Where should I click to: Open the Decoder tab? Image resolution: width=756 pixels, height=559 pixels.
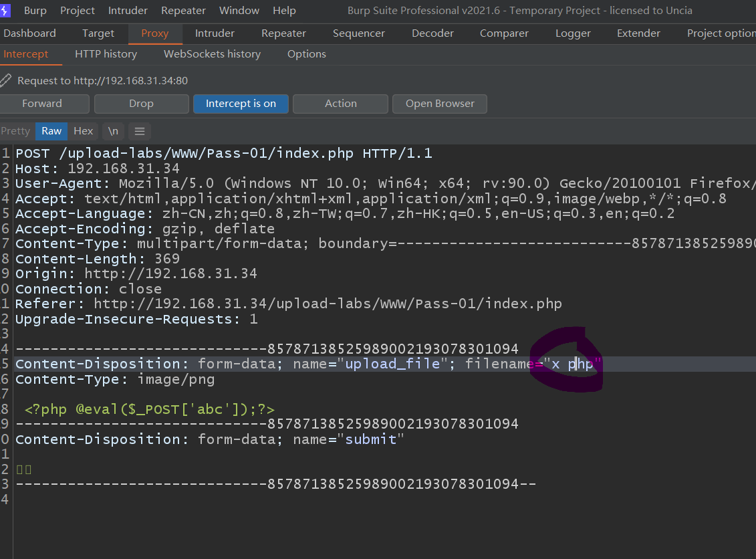coord(432,33)
